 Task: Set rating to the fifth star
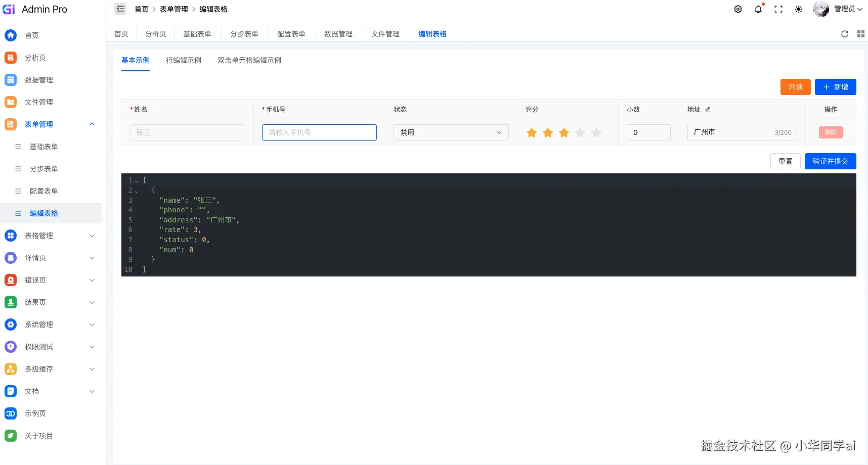click(596, 132)
